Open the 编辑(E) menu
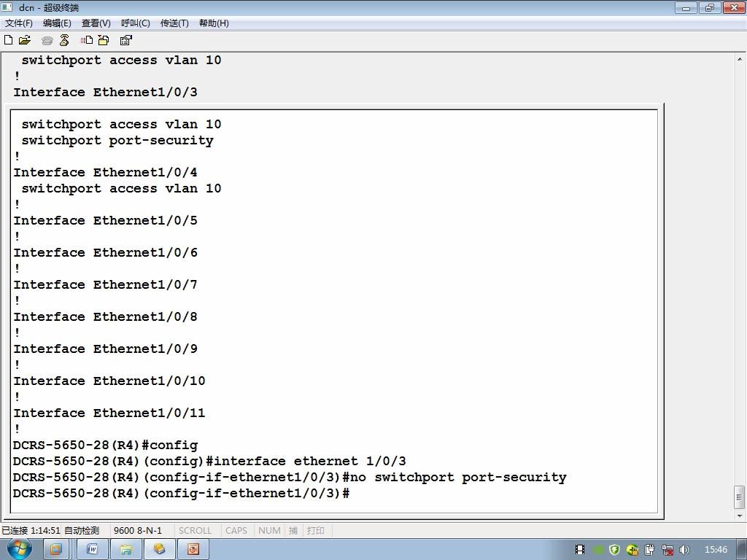This screenshot has height=560, width=747. [57, 23]
